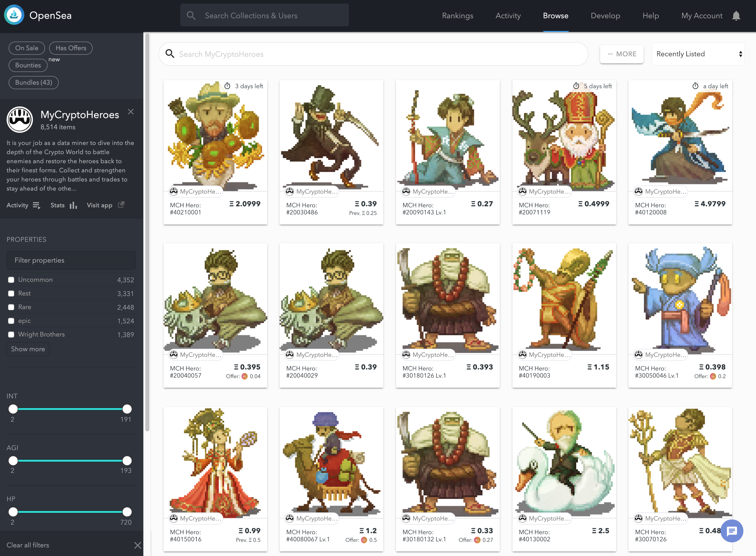756x556 pixels.
Task: Open notifications bell icon
Action: [x=736, y=16]
